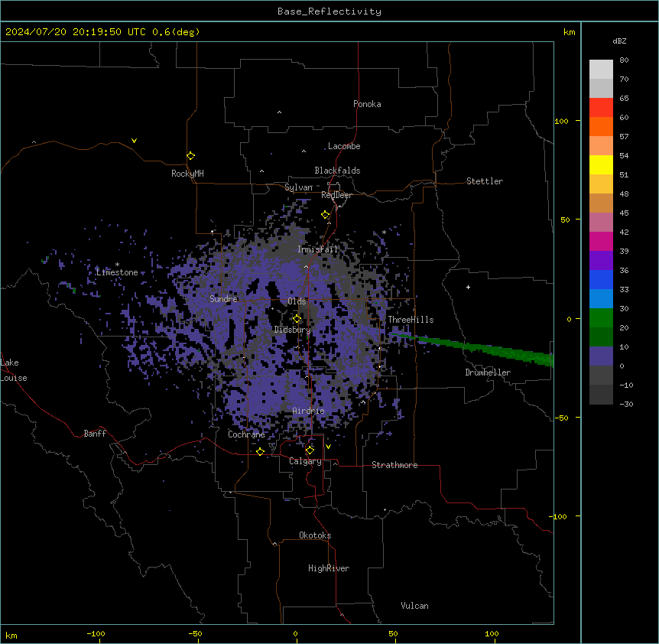The image size is (659, 644).
Task: Click the Airdrie city label
Action: point(309,411)
